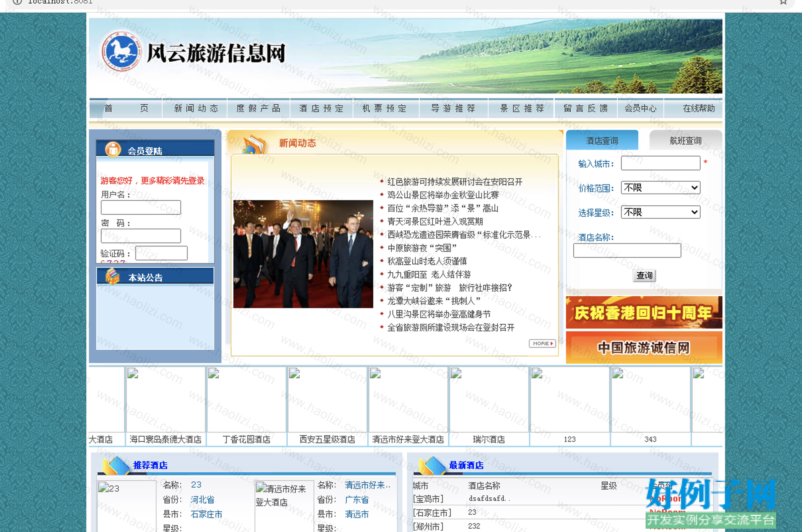Click the 最新酒店 section icon
This screenshot has height=532, width=802.
point(432,465)
